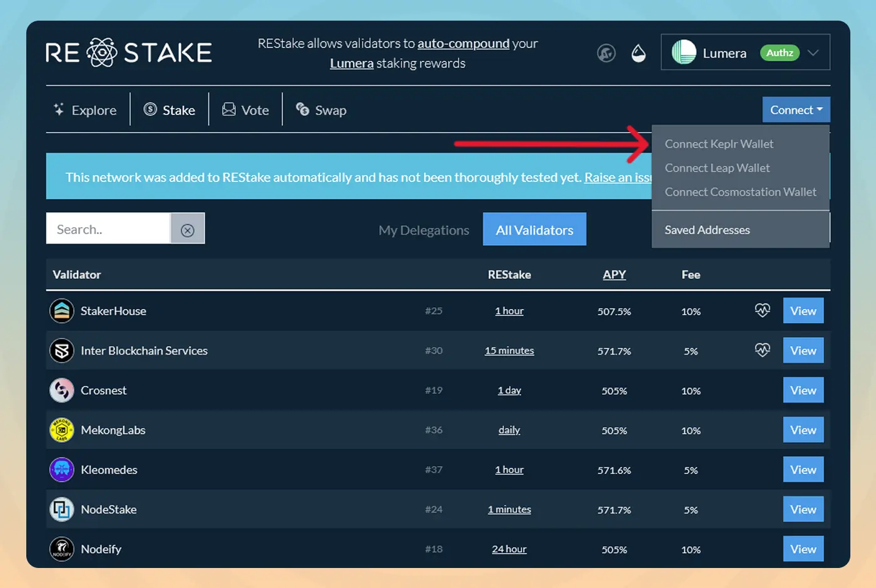Select Connect Leap Wallet option

pyautogui.click(x=717, y=168)
